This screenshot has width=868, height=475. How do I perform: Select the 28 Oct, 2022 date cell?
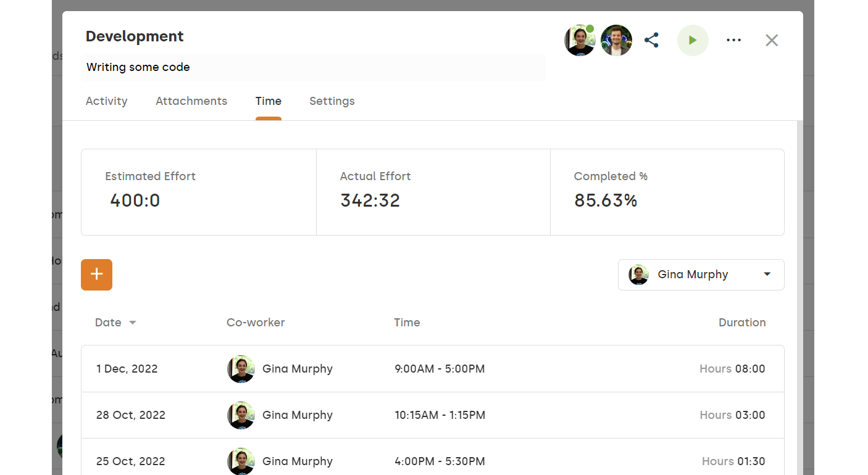coord(131,415)
